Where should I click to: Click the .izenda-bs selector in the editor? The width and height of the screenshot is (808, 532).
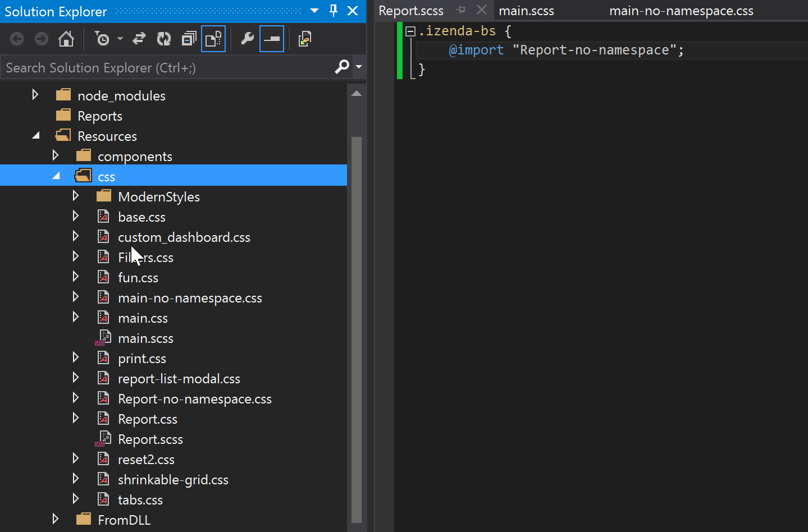tap(457, 31)
